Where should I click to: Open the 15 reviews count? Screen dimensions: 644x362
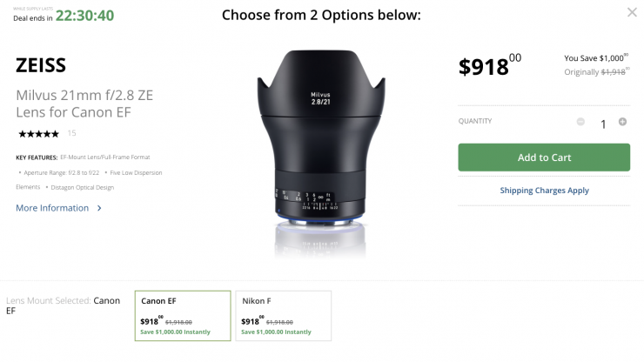[71, 133]
